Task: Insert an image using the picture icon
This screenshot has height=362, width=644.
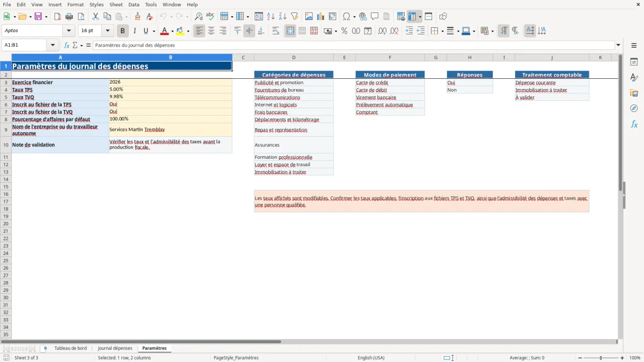Action: (309, 17)
